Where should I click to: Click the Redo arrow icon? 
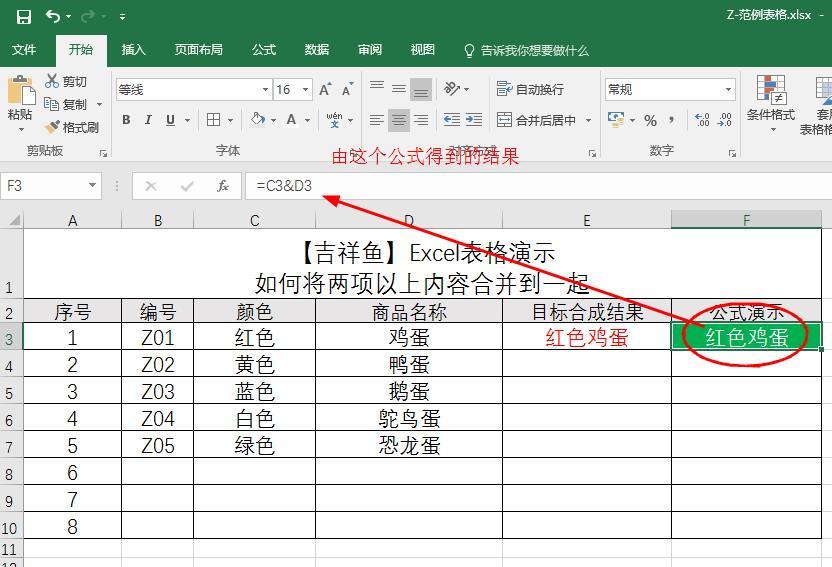coord(88,17)
